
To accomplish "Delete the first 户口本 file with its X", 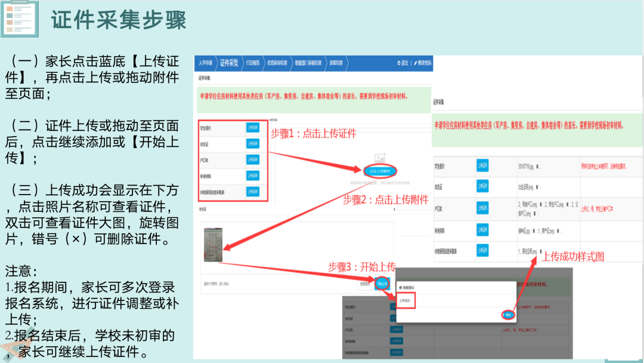I will coord(540,204).
